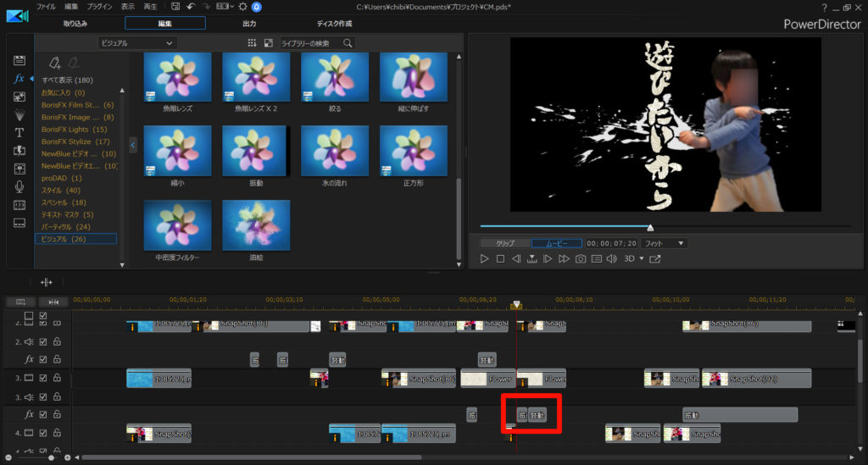The height and width of the screenshot is (465, 868).
Task: Play the preview
Action: point(484,259)
